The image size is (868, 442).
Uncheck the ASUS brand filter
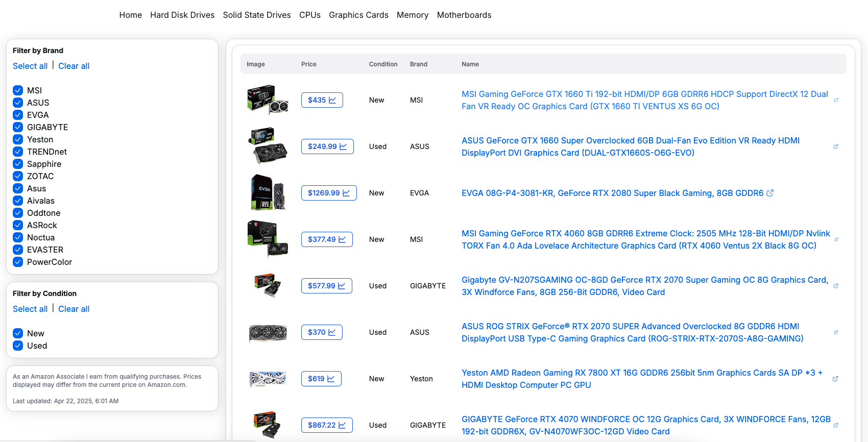tap(18, 103)
